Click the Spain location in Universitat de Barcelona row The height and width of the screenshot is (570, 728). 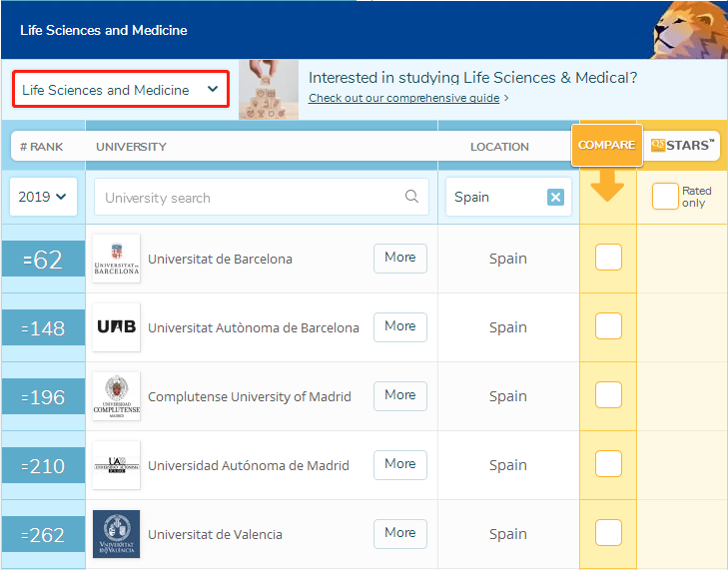[x=508, y=259]
